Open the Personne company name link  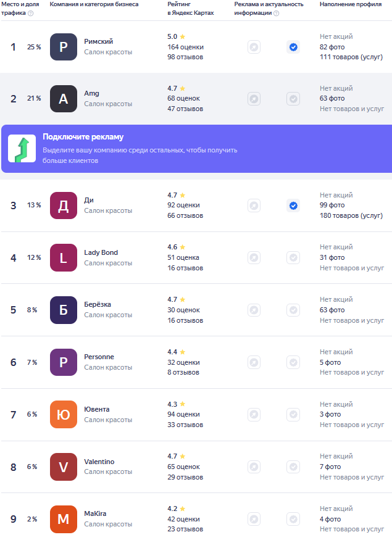[99, 357]
